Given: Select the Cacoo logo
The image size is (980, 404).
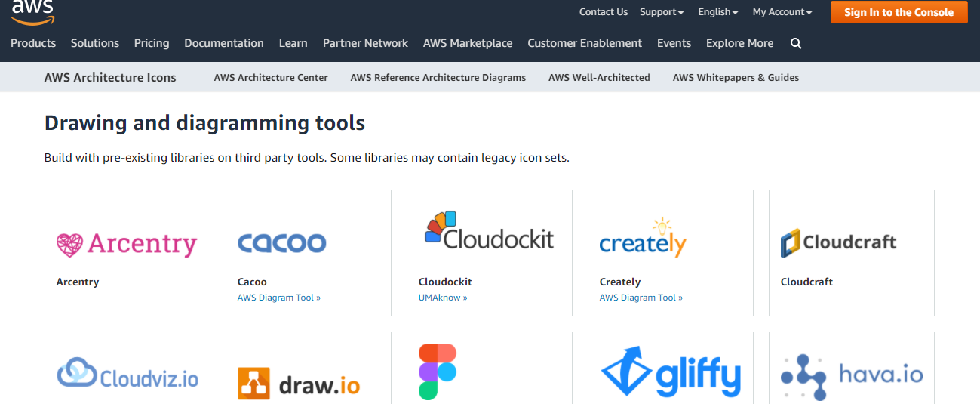Looking at the screenshot, I should [281, 242].
